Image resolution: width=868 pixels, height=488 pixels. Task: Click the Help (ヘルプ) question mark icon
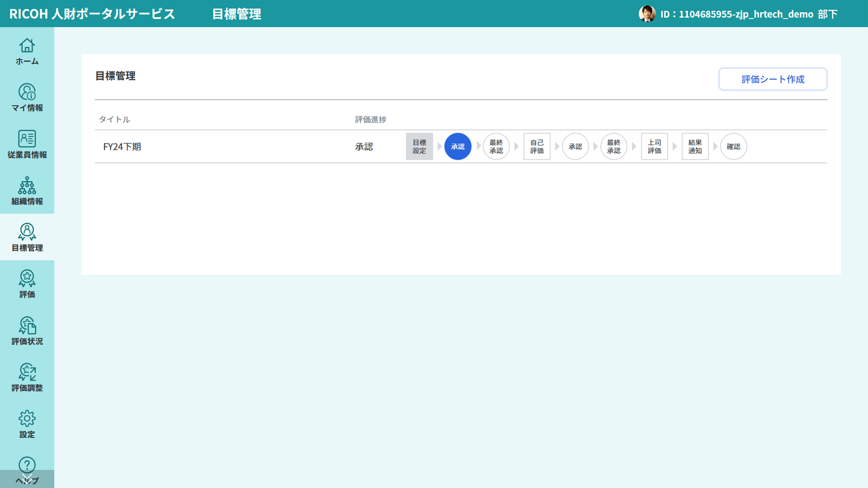[27, 465]
